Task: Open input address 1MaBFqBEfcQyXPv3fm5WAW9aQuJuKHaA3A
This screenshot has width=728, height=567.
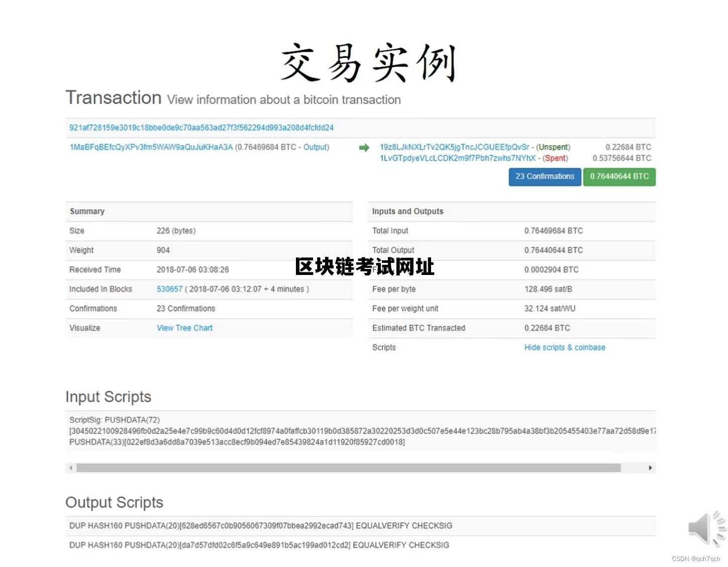Action: coord(151,147)
